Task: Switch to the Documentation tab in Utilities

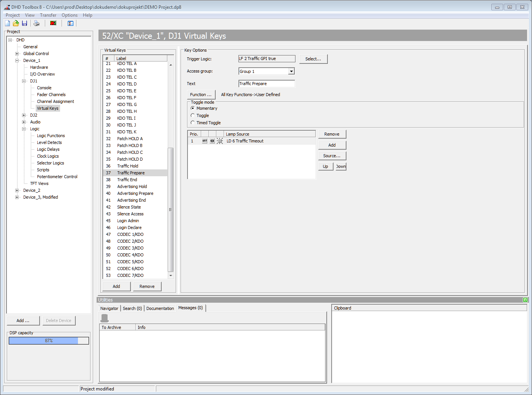Action: 160,308
